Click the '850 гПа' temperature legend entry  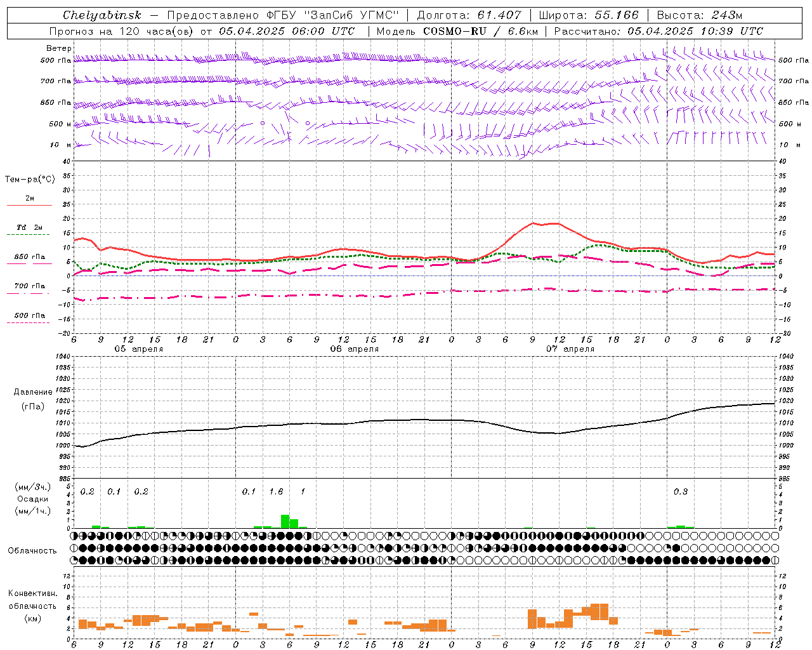(30, 256)
